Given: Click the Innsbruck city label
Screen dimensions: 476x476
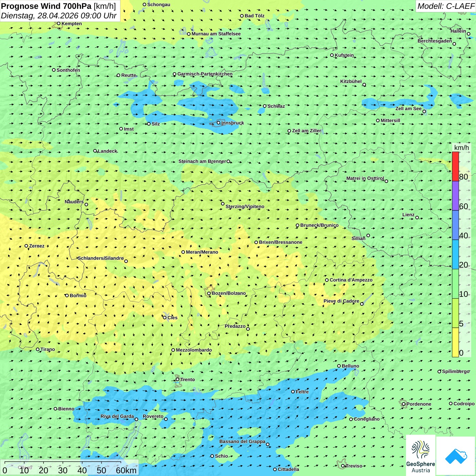Looking at the screenshot, I should coord(233,123).
